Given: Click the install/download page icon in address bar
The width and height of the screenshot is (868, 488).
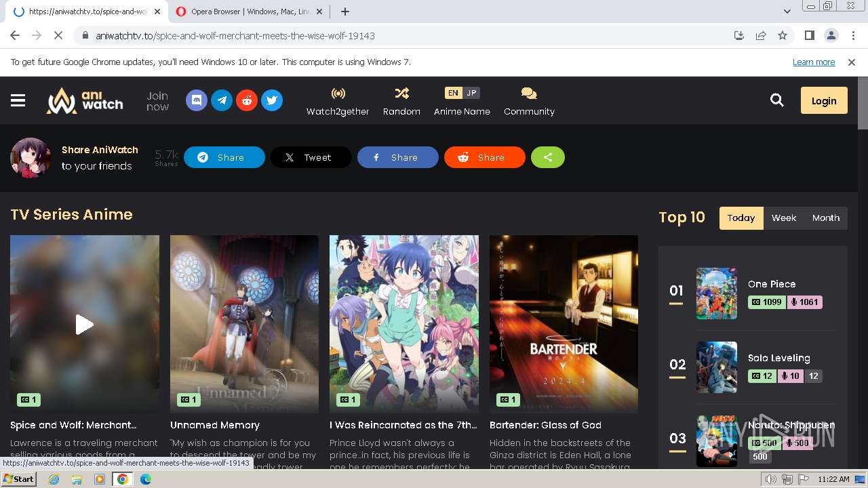Looking at the screenshot, I should point(739,35).
